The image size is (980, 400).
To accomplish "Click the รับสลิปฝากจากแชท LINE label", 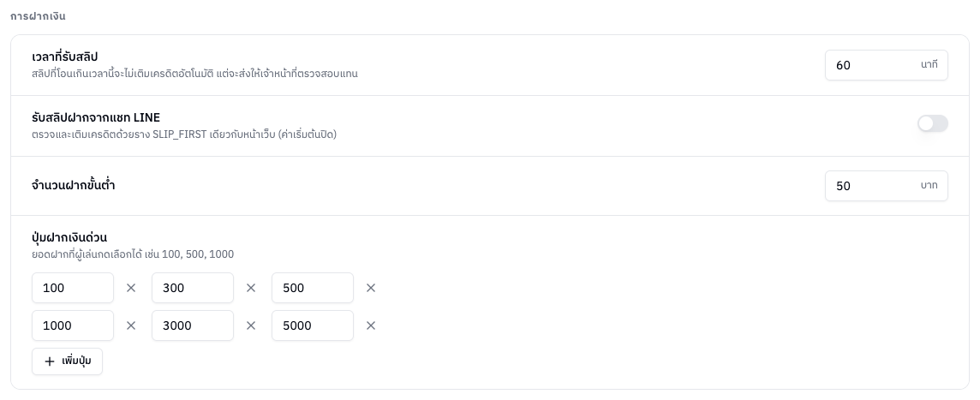I will pos(96,117).
